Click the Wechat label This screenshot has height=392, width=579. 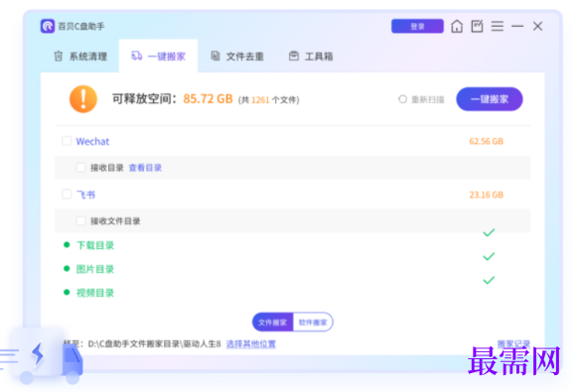pyautogui.click(x=92, y=141)
